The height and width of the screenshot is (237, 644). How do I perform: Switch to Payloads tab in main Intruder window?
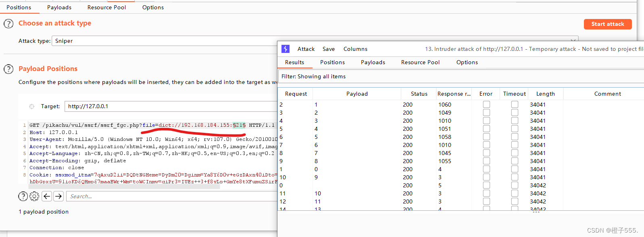tap(59, 7)
